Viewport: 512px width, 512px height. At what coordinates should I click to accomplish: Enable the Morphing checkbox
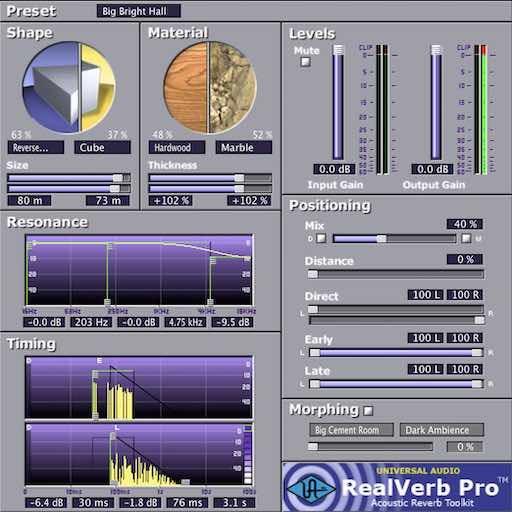pyautogui.click(x=368, y=410)
